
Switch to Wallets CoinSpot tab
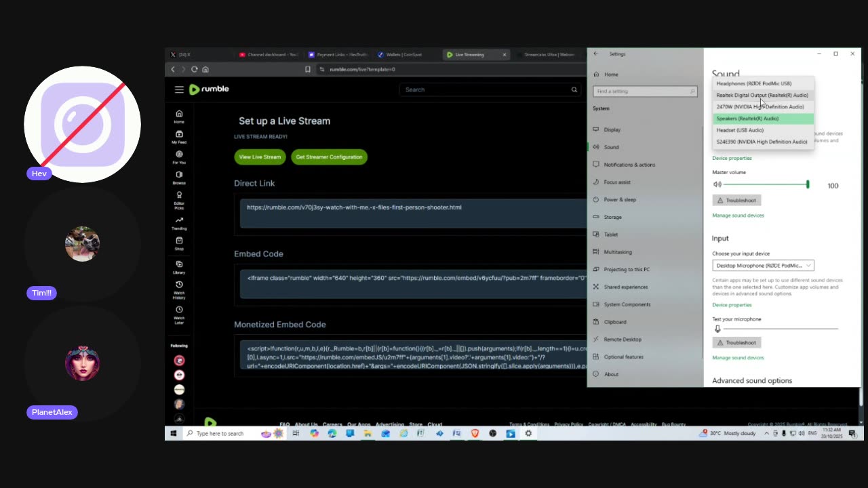coord(406,54)
